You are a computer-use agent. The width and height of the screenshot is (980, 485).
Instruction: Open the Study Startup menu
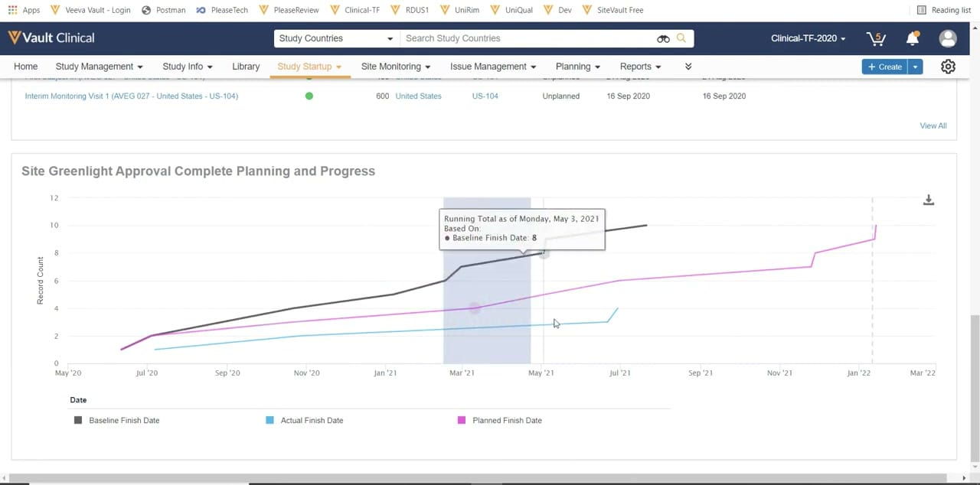coord(309,67)
